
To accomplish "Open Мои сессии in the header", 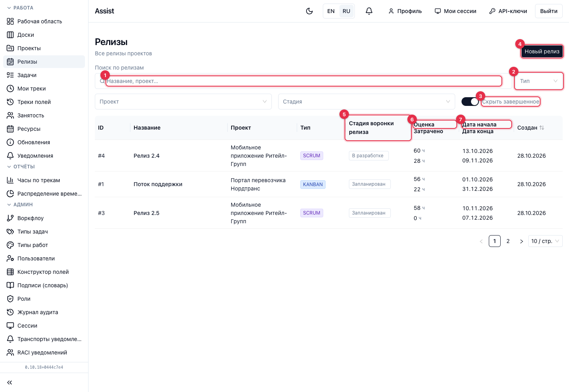I will (456, 11).
